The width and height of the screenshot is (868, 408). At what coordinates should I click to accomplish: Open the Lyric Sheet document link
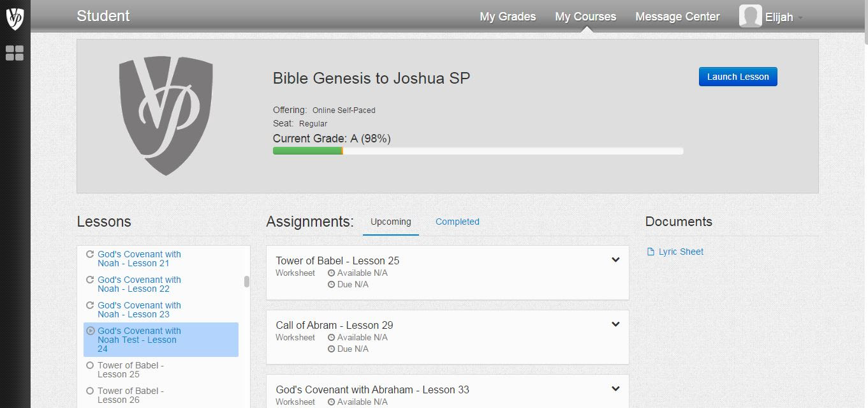(x=680, y=252)
